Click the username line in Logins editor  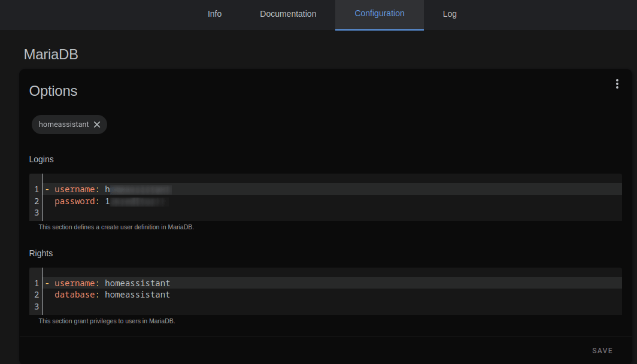tap(332, 189)
